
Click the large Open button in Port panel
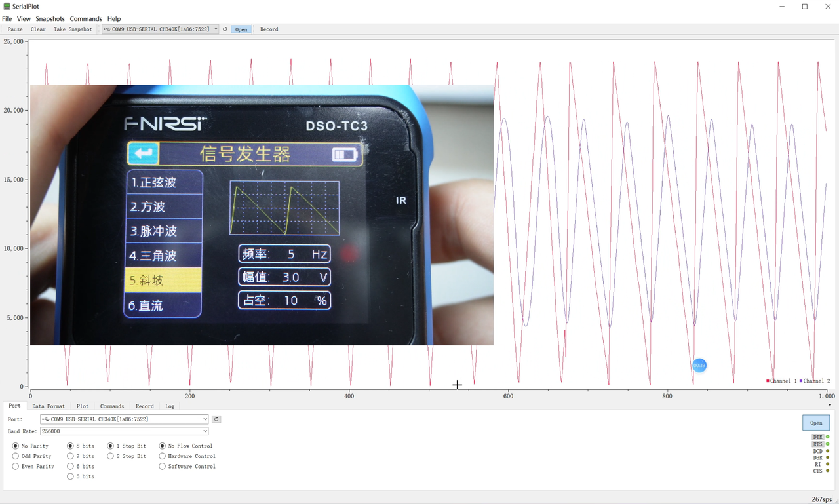coord(816,423)
